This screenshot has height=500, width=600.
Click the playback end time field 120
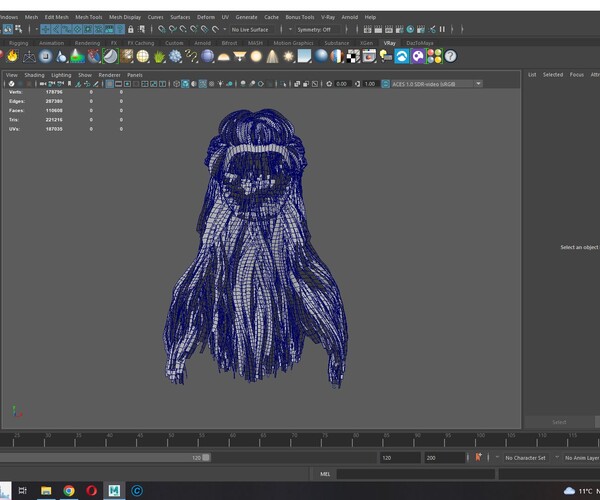click(x=400, y=458)
